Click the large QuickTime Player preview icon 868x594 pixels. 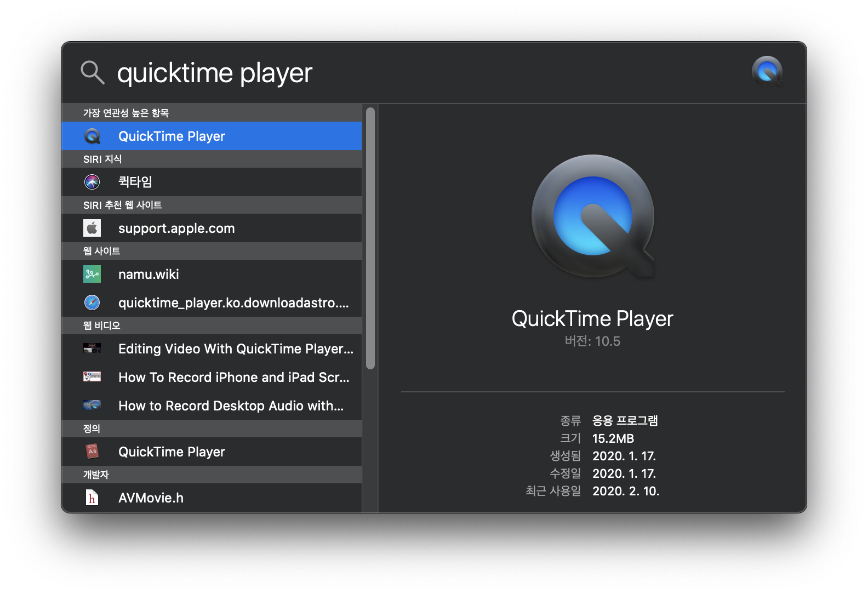point(593,216)
